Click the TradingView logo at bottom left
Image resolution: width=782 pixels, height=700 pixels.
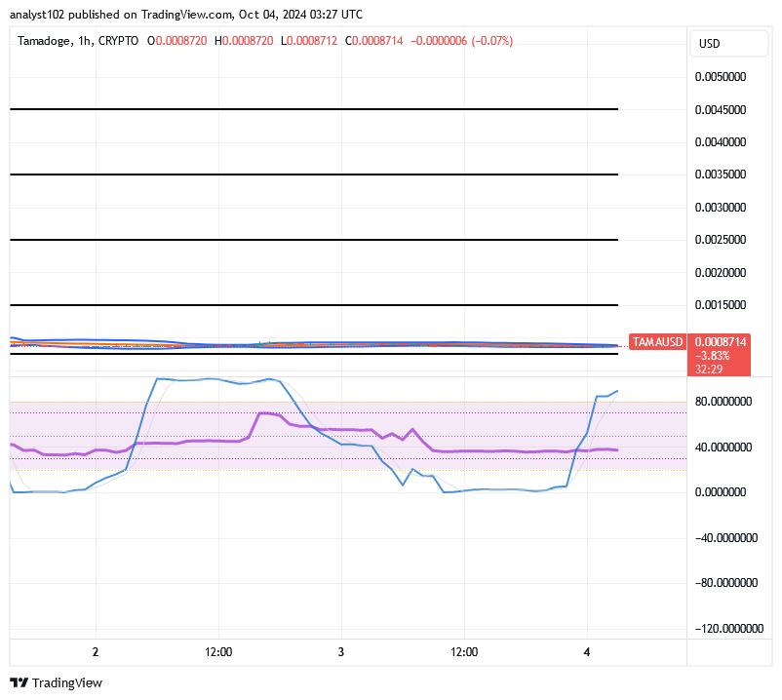(x=56, y=682)
